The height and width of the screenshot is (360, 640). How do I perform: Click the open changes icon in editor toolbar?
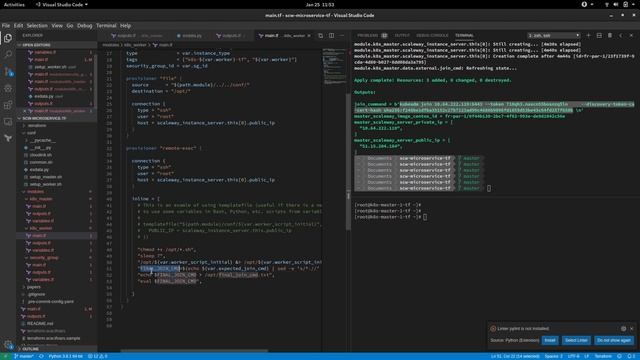tap(320, 36)
